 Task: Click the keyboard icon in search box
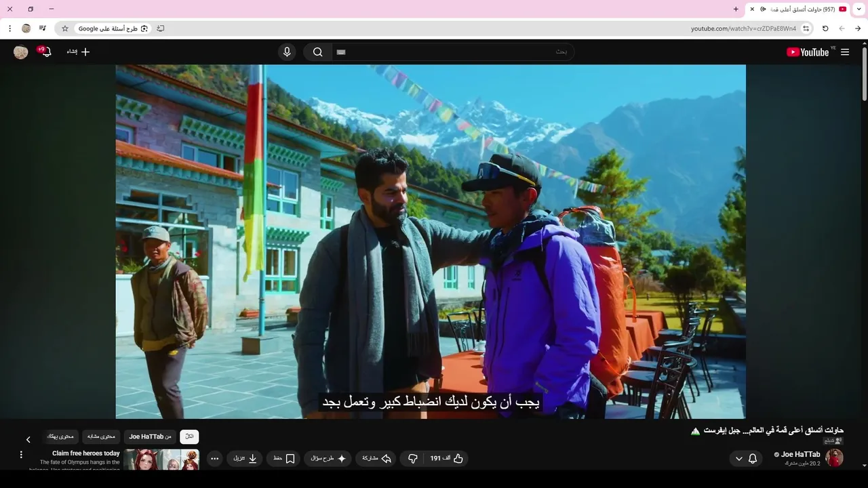(341, 52)
